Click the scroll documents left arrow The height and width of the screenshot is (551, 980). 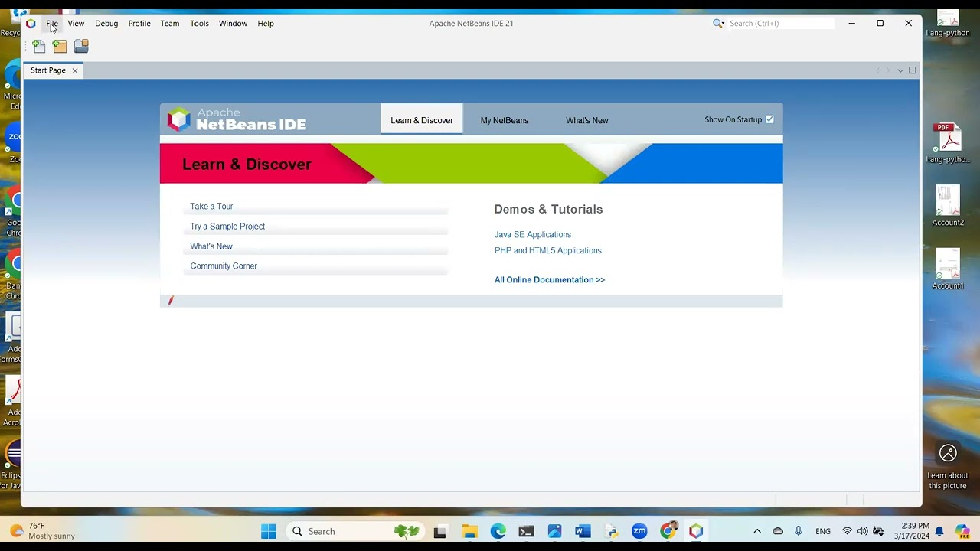tap(878, 70)
